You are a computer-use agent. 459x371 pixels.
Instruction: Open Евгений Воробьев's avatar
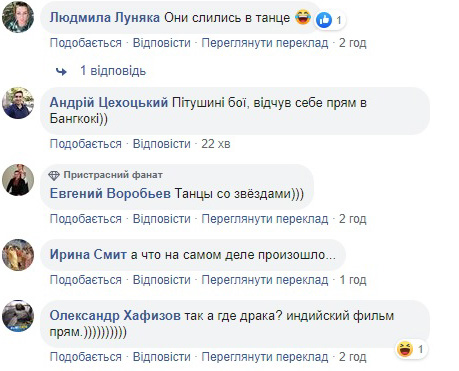click(18, 180)
